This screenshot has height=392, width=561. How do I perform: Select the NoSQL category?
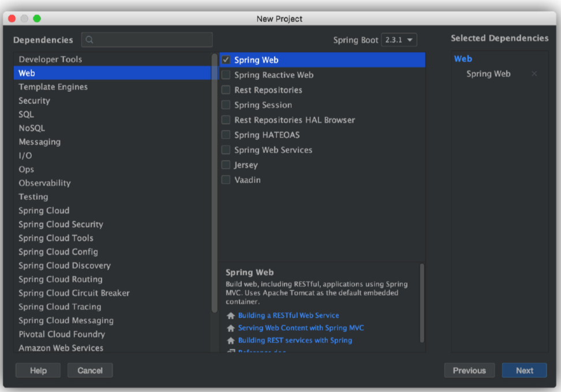point(113,128)
